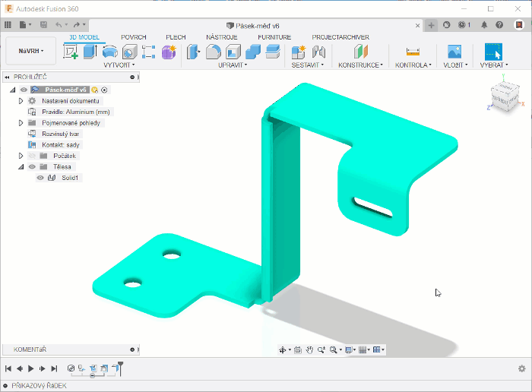Expand the Pojmenované pohledy node
Viewport: 532px width, 392px height.
[x=21, y=122]
